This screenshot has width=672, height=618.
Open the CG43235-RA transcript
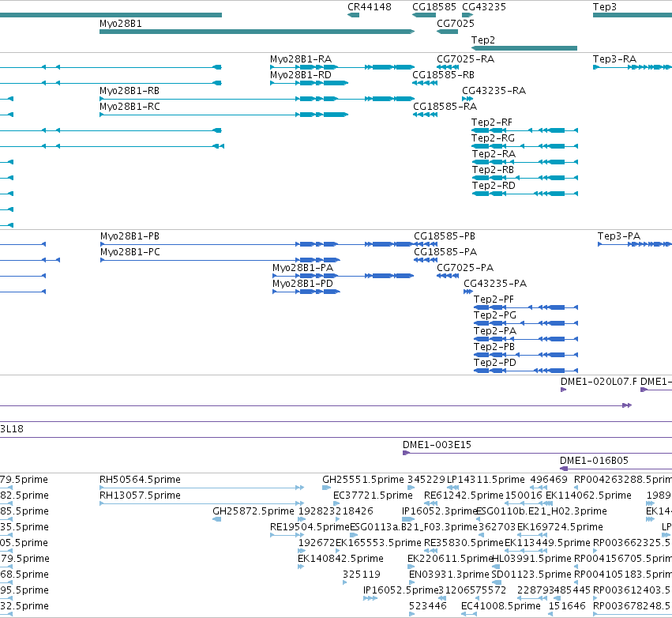pyautogui.click(x=467, y=99)
